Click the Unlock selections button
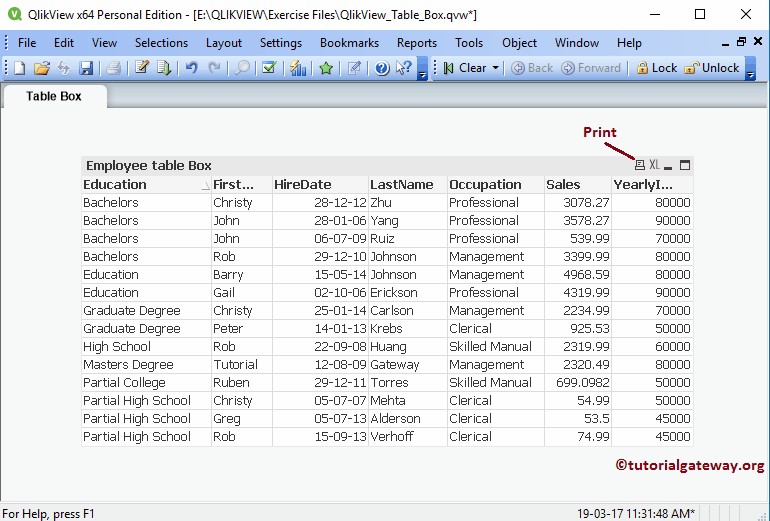The image size is (770, 521). 712,68
